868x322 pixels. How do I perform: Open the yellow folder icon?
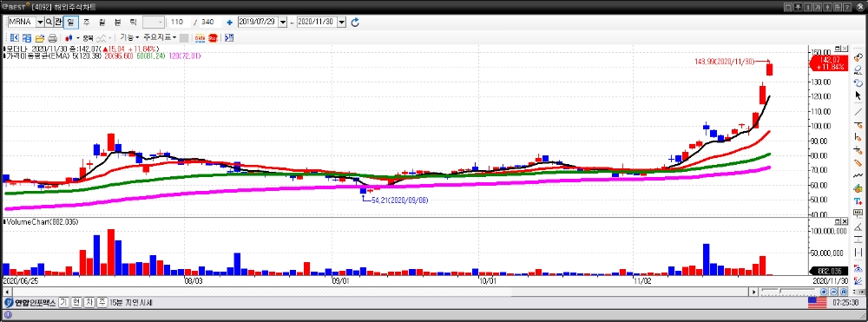[40, 38]
